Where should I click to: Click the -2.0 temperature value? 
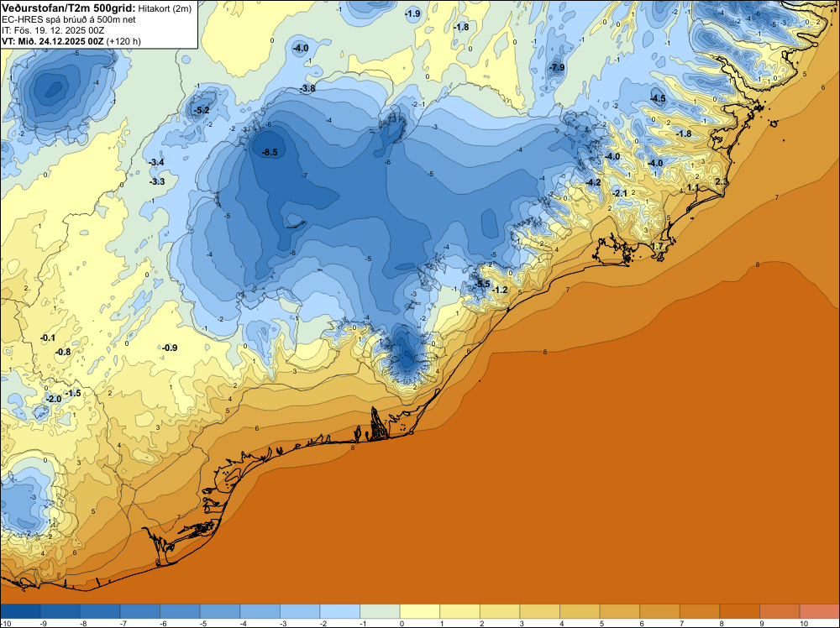(x=54, y=400)
